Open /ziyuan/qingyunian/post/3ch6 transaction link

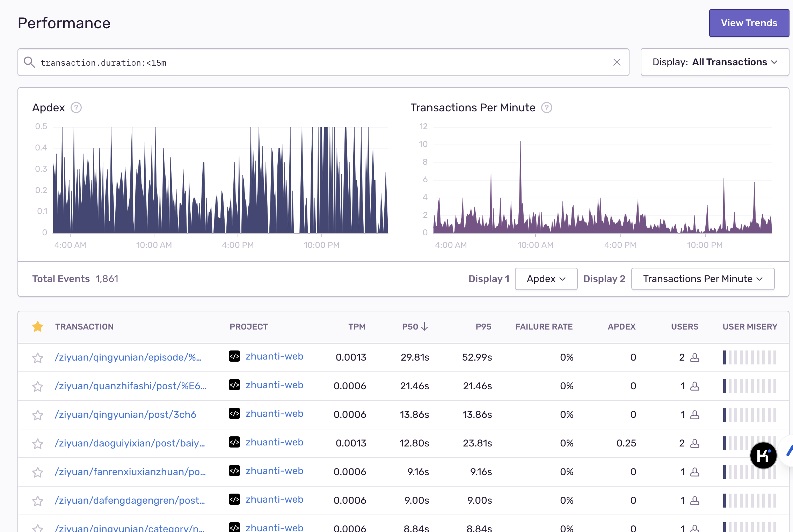tap(125, 415)
